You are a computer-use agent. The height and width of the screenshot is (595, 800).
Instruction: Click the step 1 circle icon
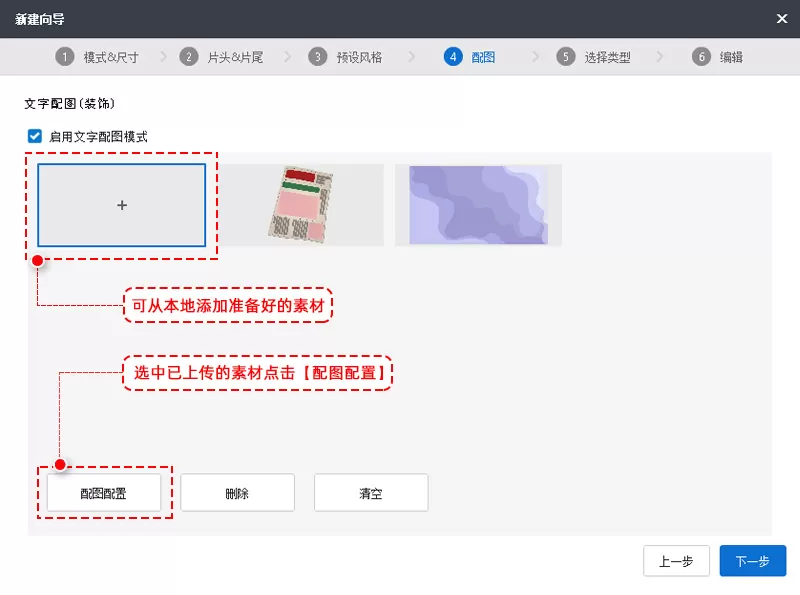point(65,57)
